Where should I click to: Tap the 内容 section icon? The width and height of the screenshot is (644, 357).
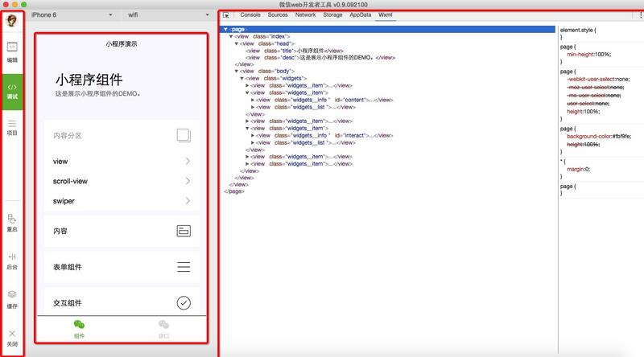tap(184, 231)
